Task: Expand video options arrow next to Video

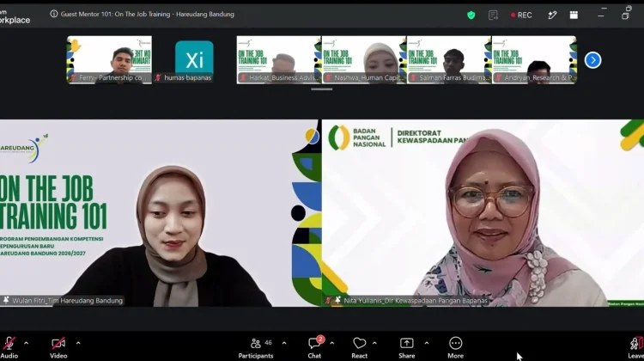Action: coord(78,343)
